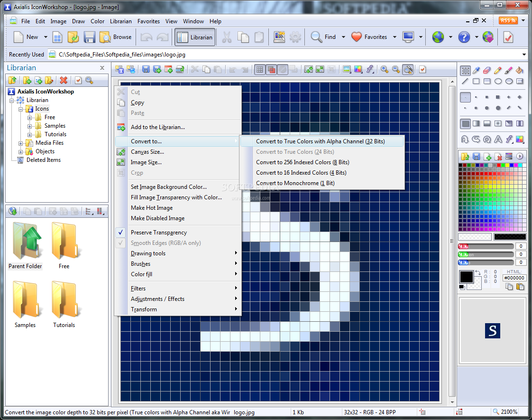Click the HTML color code field
532x420 pixels.
pyautogui.click(x=514, y=278)
